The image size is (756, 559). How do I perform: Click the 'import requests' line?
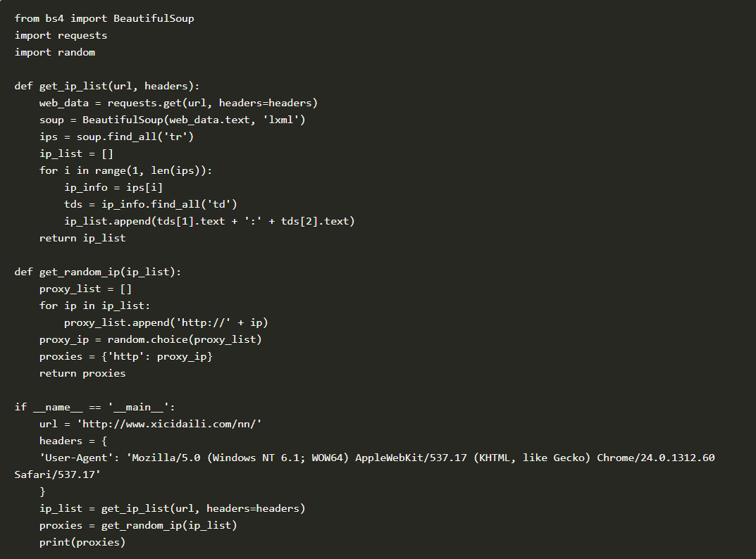point(61,35)
